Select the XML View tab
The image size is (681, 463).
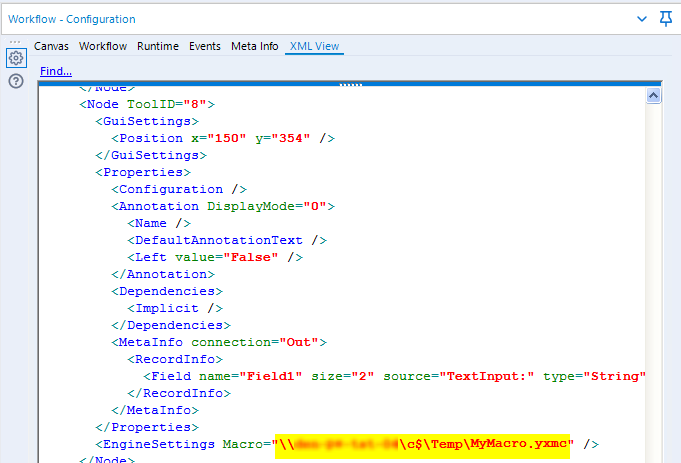314,46
